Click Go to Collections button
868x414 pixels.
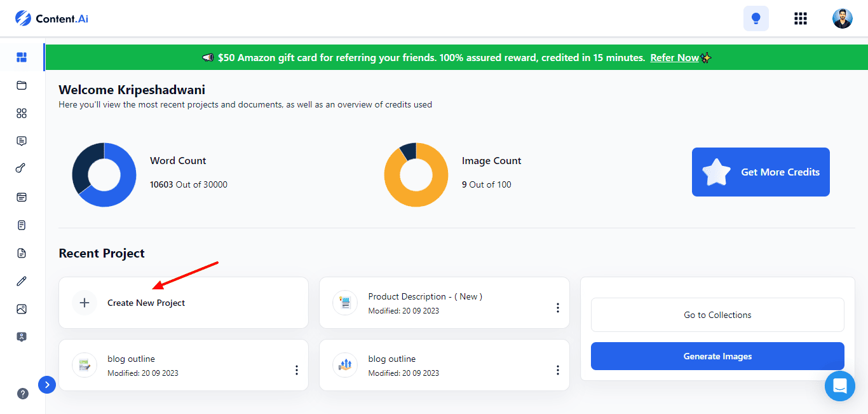pyautogui.click(x=717, y=315)
